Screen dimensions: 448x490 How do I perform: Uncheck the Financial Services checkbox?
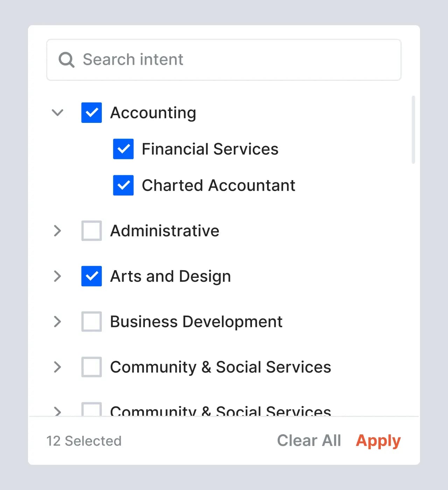tap(123, 149)
